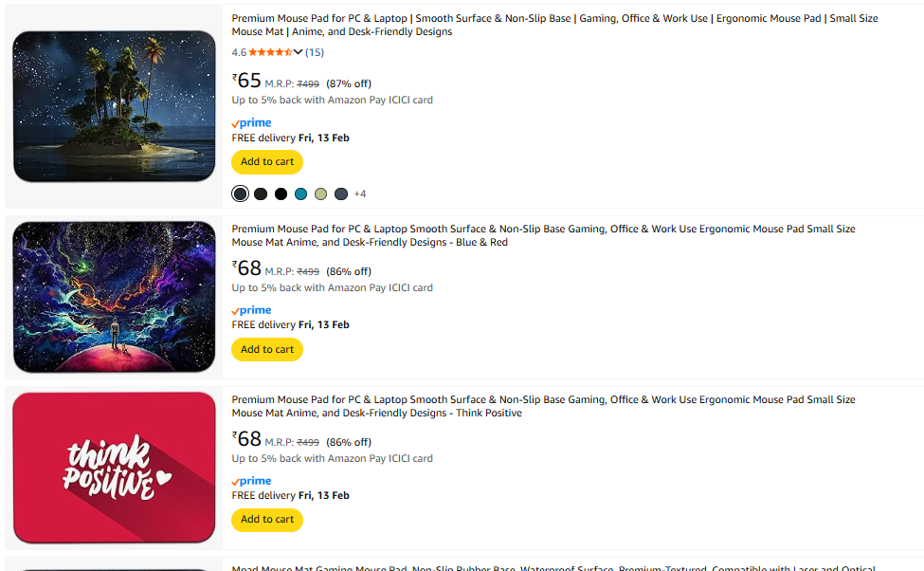
Task: Click the star rating icon of the island mouse pad
Action: 270,52
